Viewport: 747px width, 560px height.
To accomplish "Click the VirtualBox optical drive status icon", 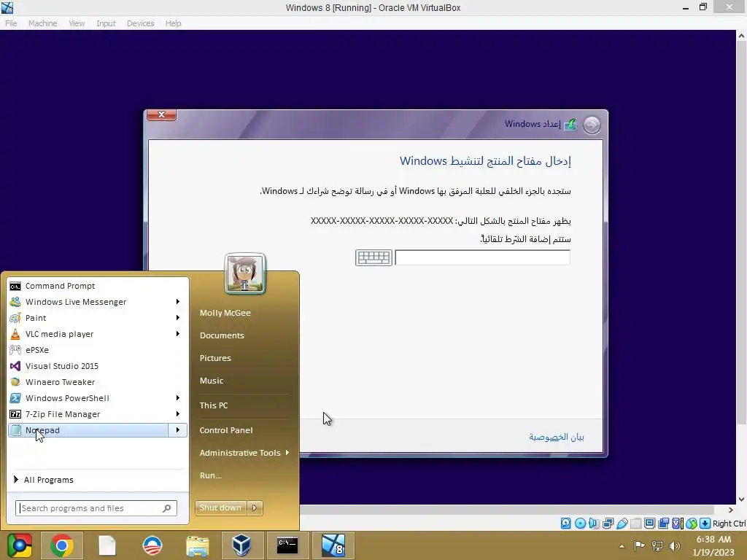I will 580,524.
